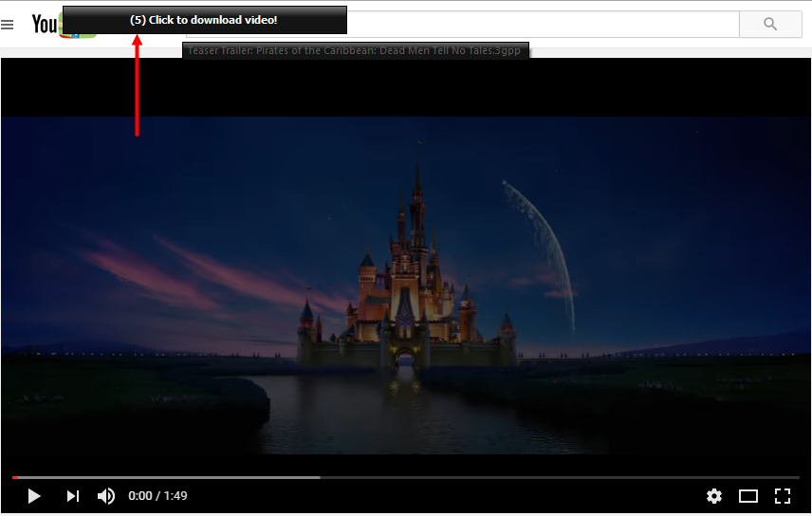812x516 pixels.
Task: Click the 0:00 / 1:49 time display
Action: tap(157, 496)
